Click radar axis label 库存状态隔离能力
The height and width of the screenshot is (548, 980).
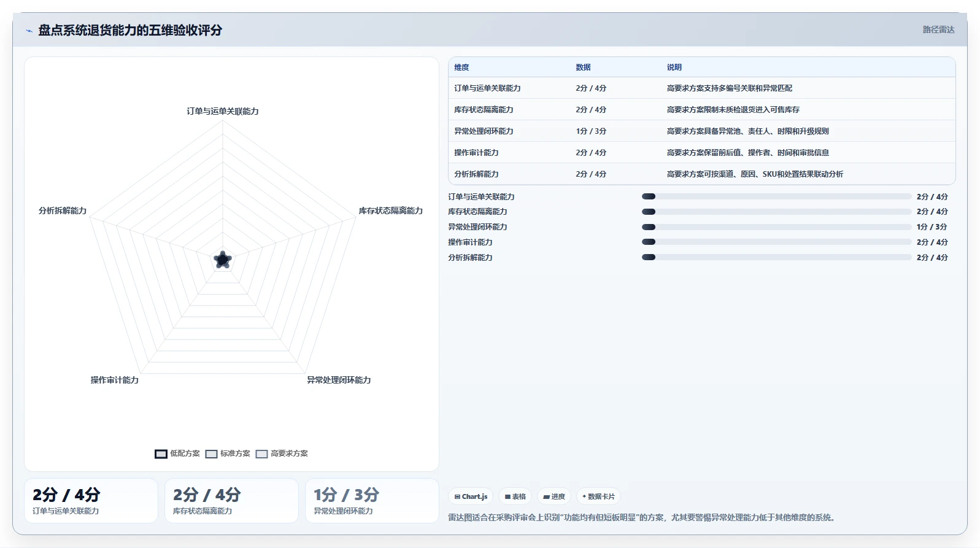391,210
